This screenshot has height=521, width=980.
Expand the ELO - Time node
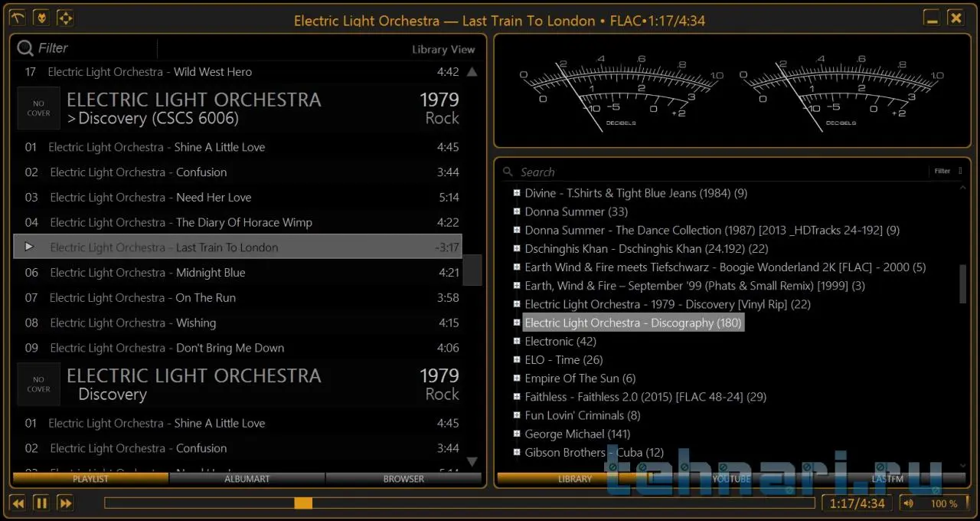[517, 359]
